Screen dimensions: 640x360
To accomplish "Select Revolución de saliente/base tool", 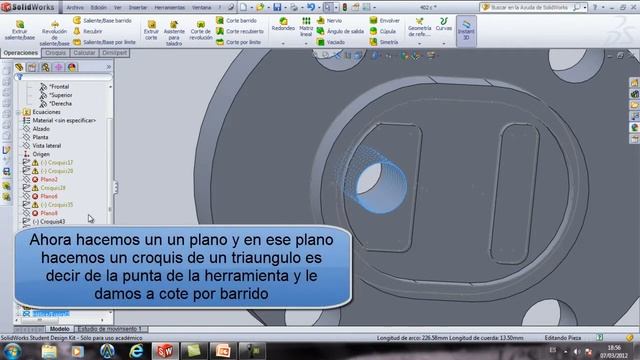I will (x=54, y=33).
